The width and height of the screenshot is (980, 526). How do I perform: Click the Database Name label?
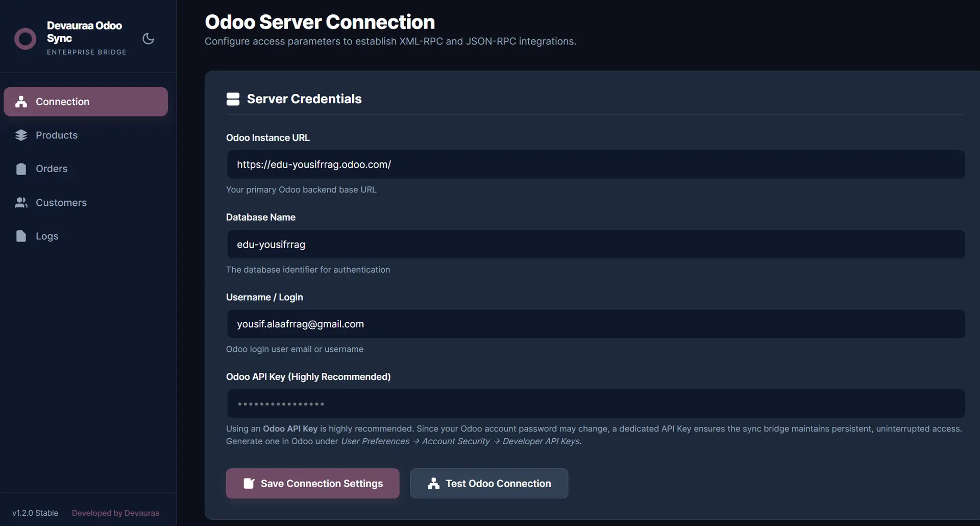tap(261, 218)
